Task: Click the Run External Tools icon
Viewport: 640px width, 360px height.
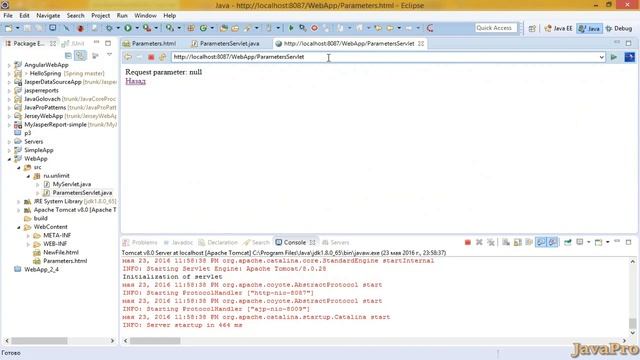Action: pos(147,28)
